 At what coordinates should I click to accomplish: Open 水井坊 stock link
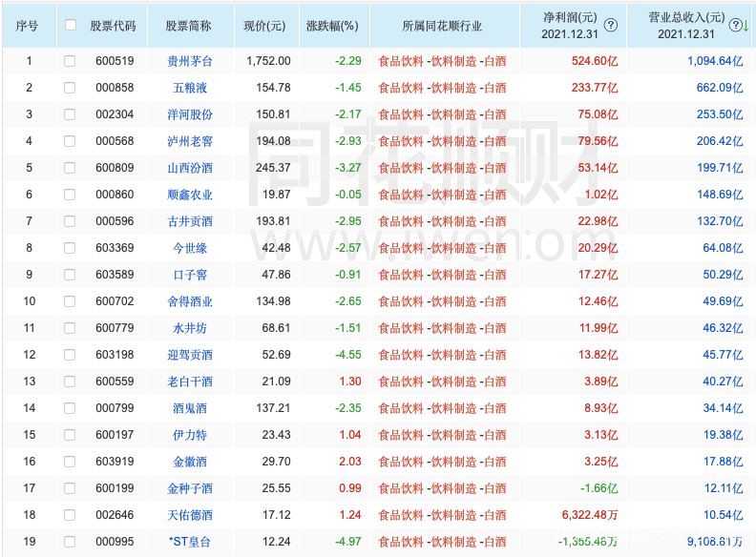pos(190,328)
